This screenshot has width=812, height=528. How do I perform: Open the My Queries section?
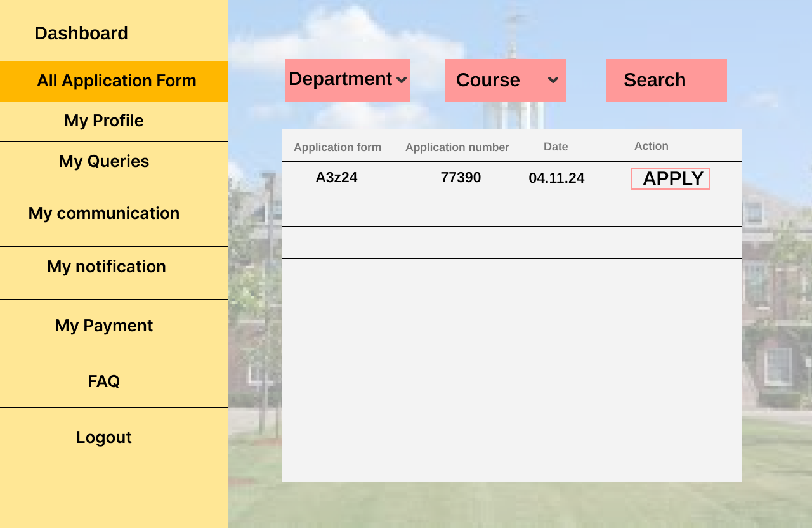coord(104,161)
